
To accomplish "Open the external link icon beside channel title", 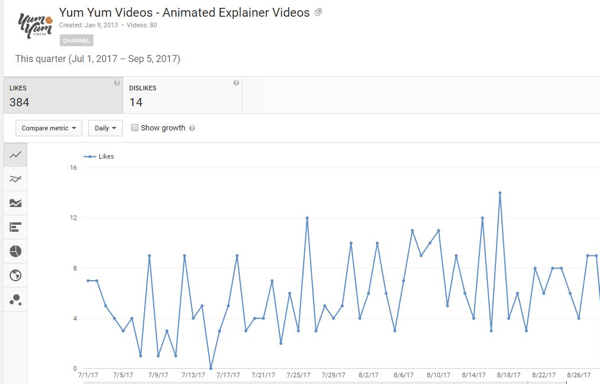I will [x=318, y=13].
